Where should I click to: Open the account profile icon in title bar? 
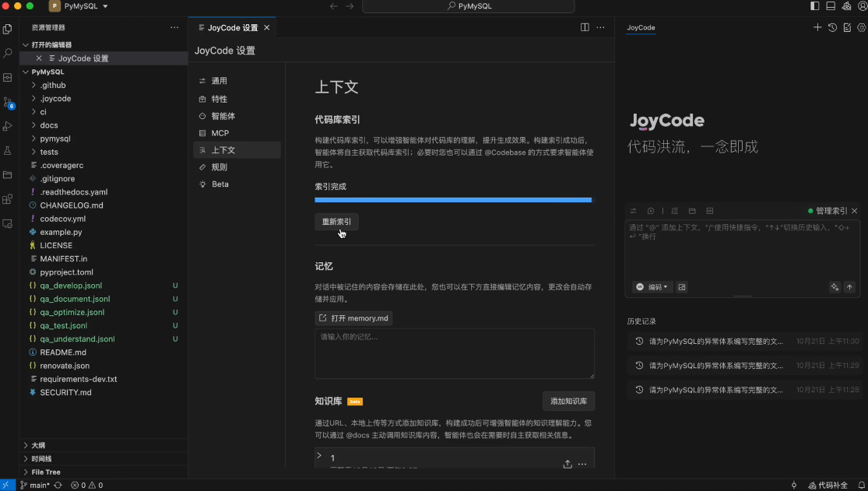(862, 6)
